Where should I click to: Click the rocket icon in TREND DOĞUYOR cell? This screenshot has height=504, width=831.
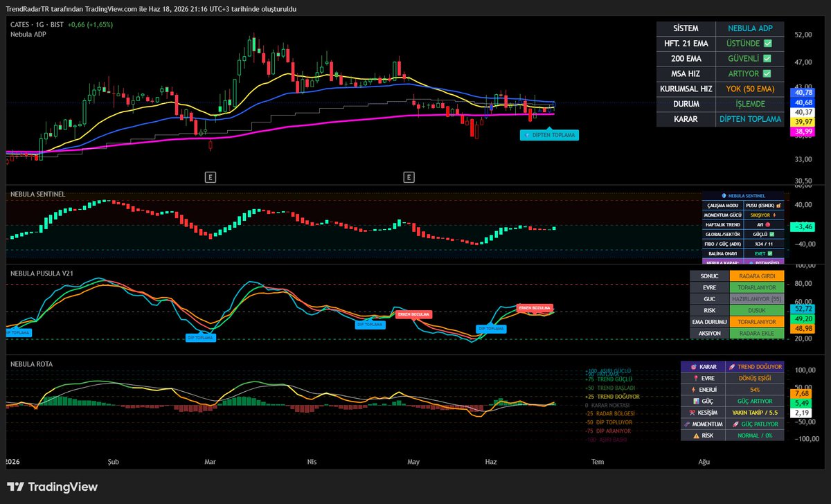point(732,367)
